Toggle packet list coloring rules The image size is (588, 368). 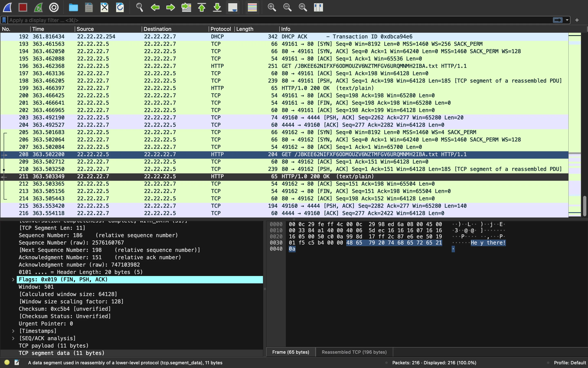(x=252, y=7)
